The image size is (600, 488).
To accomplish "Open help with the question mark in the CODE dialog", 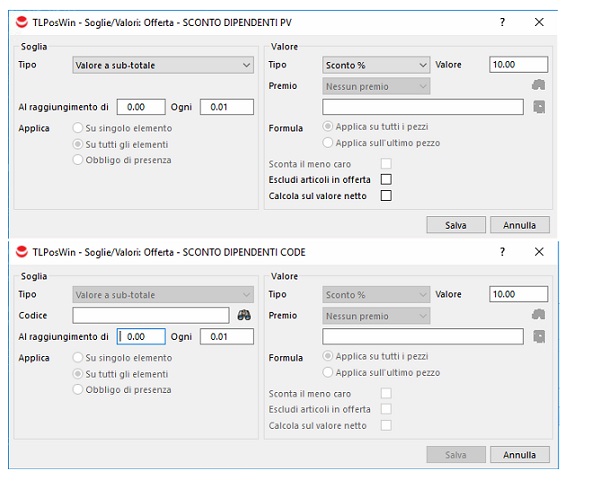I will pos(502,252).
